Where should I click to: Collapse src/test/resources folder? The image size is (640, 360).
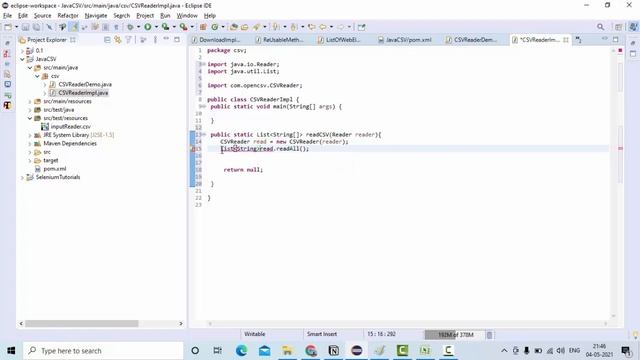pos(30,118)
